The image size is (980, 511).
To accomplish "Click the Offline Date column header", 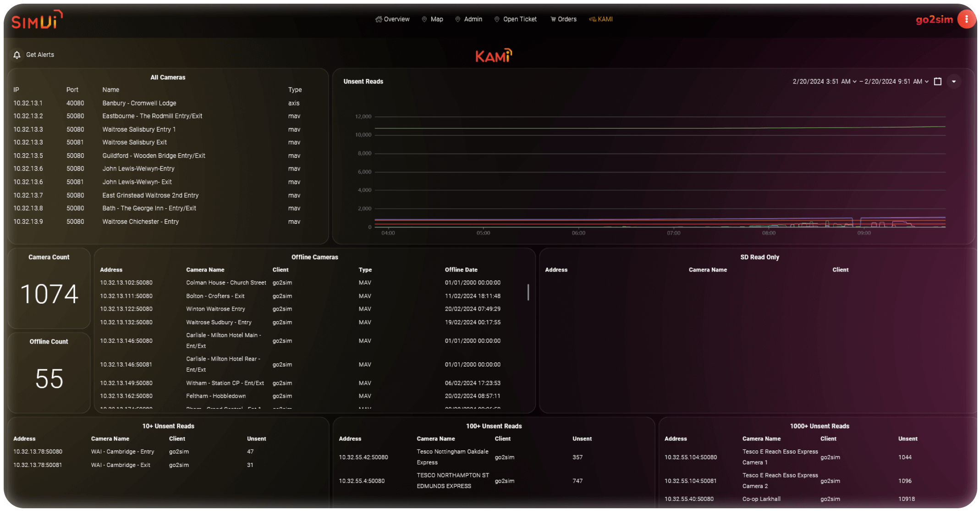I will [461, 270].
